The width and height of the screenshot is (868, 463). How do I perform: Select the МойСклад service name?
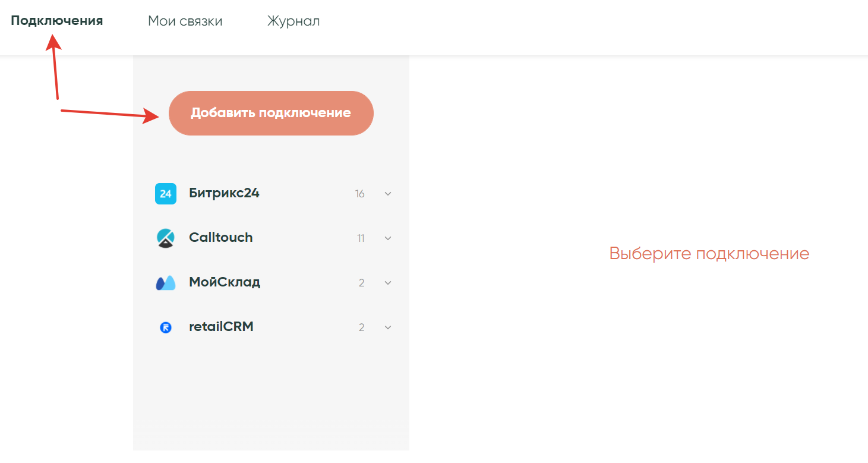pos(225,282)
